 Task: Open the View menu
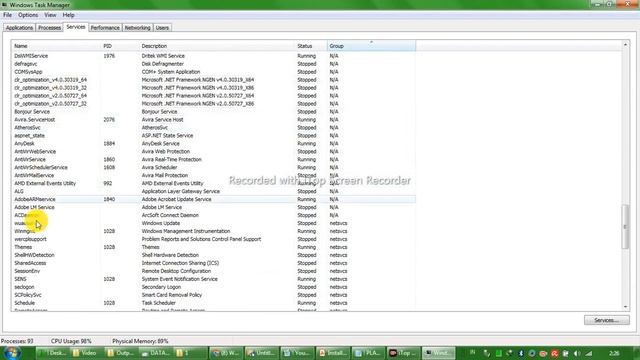(x=50, y=15)
